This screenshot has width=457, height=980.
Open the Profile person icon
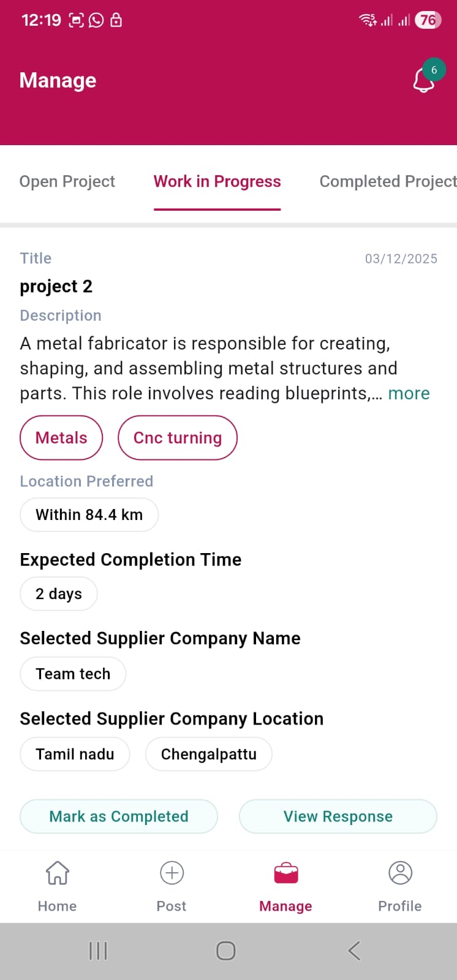400,873
